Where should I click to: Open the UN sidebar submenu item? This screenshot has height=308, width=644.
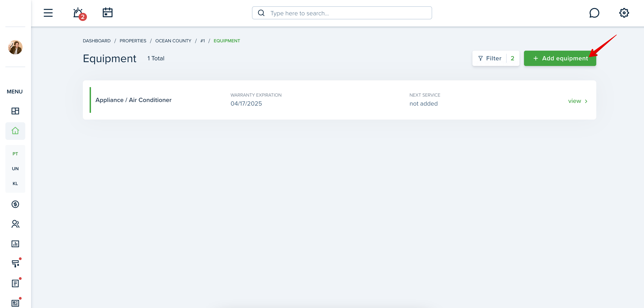coord(15,168)
